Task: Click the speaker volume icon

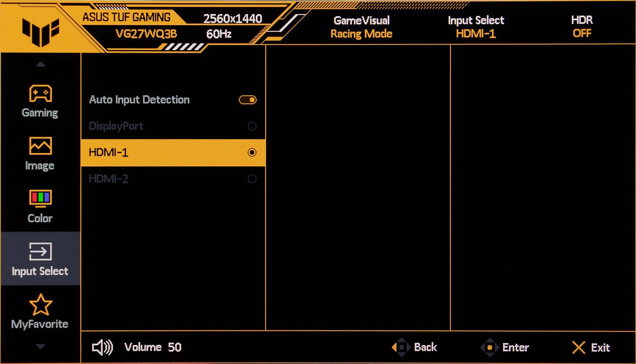Action: pos(102,347)
